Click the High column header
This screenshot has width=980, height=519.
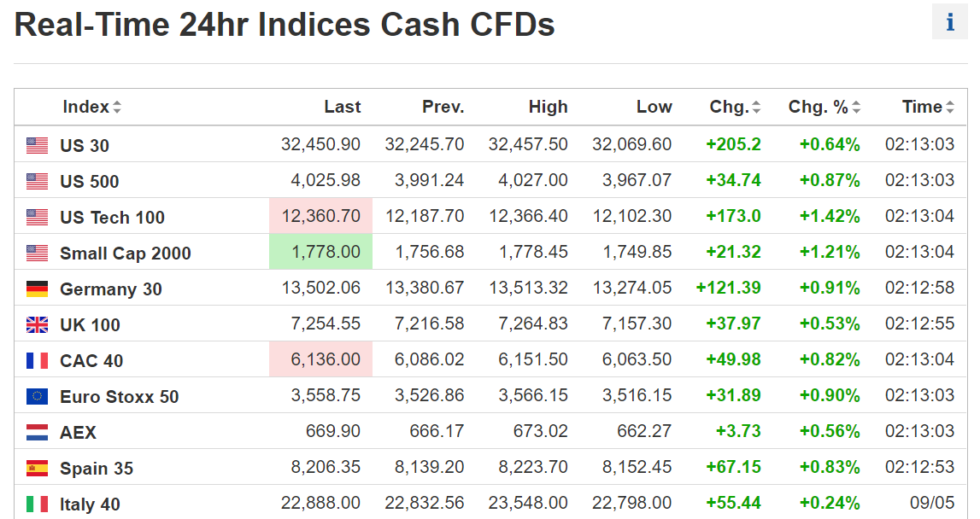(548, 107)
